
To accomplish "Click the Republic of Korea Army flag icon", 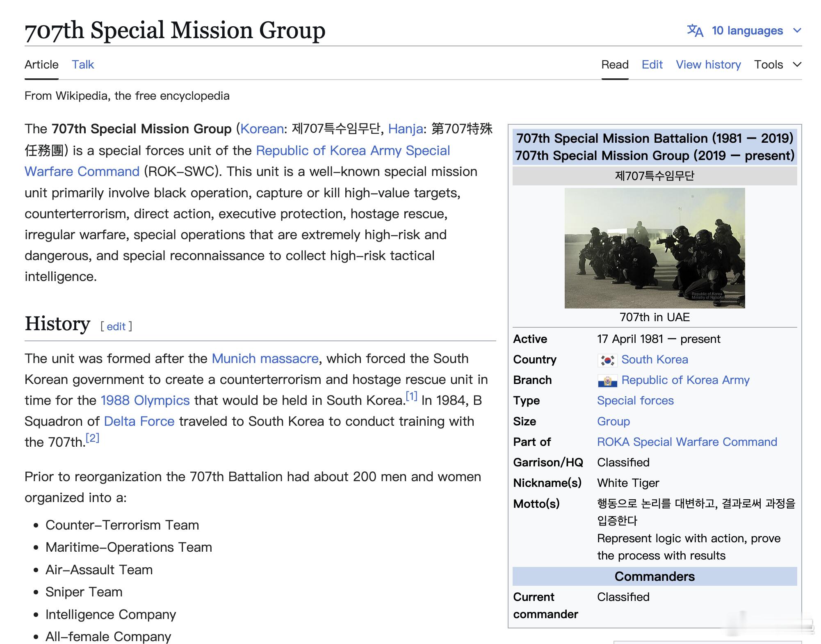I will 607,381.
